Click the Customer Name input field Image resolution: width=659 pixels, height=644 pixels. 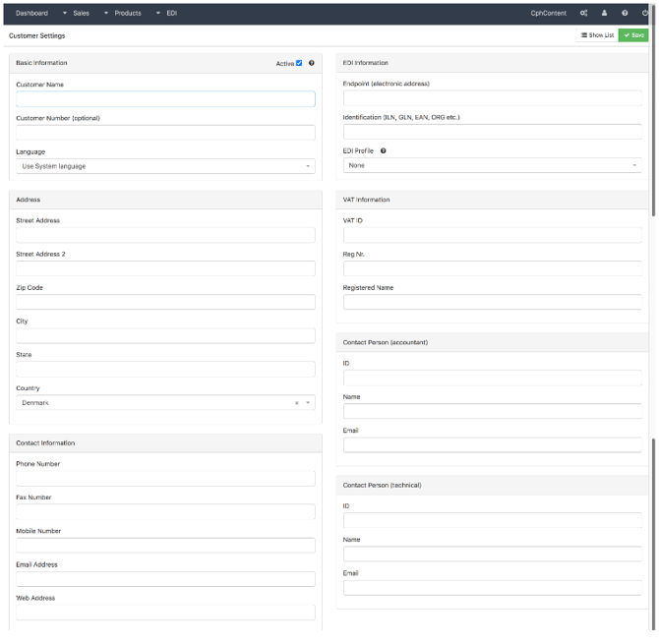165,99
